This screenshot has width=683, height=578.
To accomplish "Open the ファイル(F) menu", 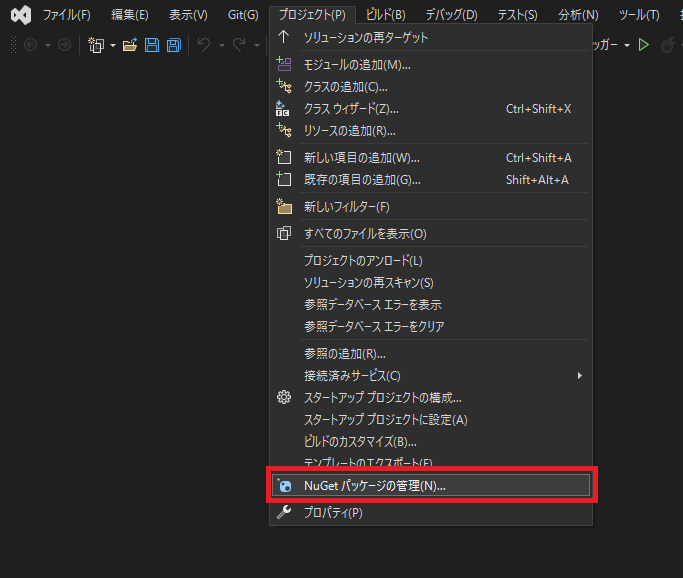I will [66, 15].
